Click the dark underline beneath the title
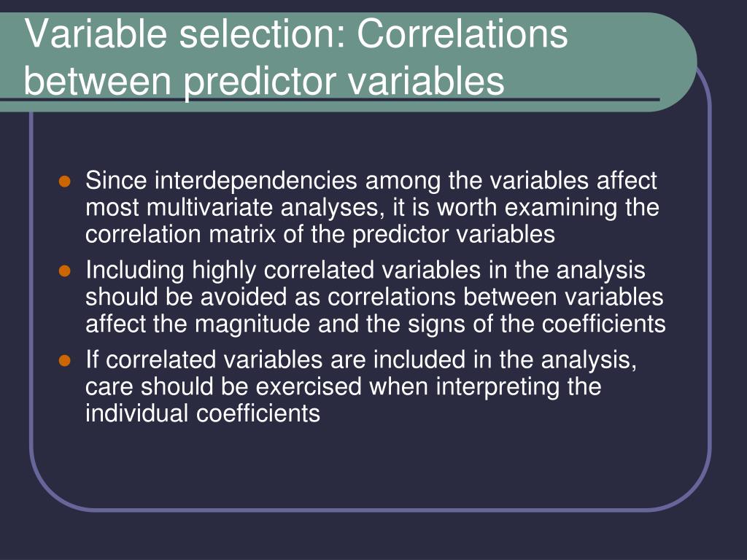Viewport: 747px width, 560px height. point(330,100)
